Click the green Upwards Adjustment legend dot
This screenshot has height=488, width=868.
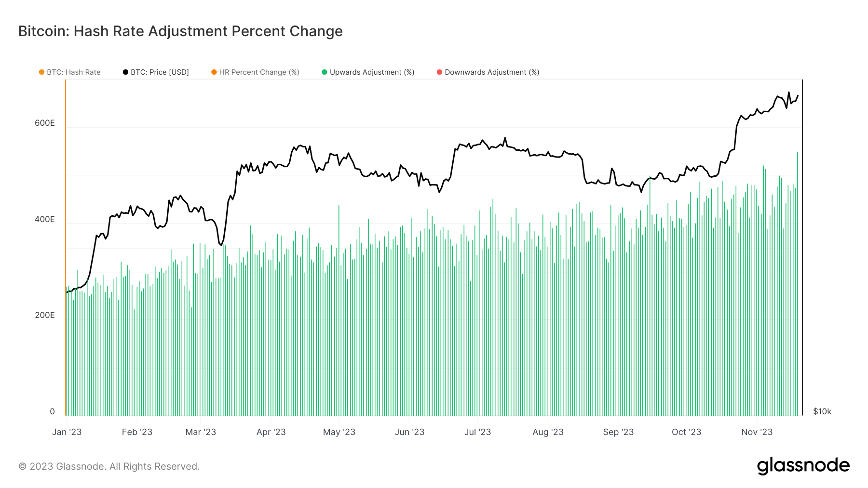(325, 72)
